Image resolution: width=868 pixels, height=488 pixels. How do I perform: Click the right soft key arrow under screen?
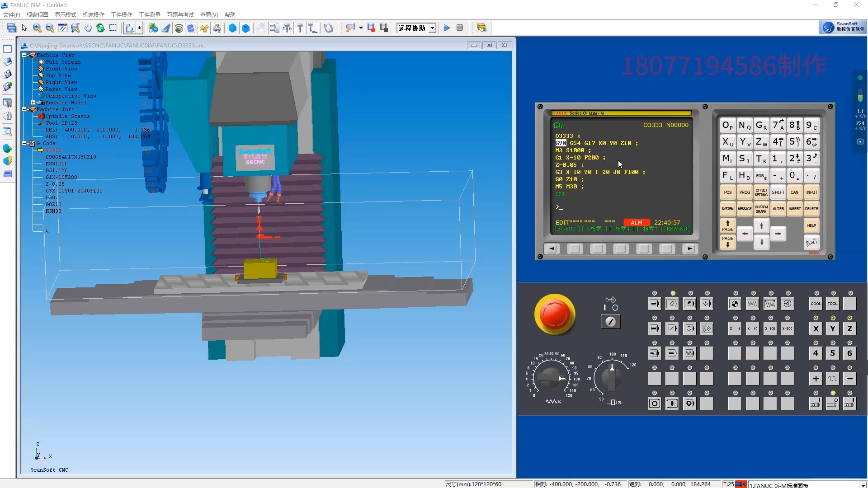click(690, 249)
